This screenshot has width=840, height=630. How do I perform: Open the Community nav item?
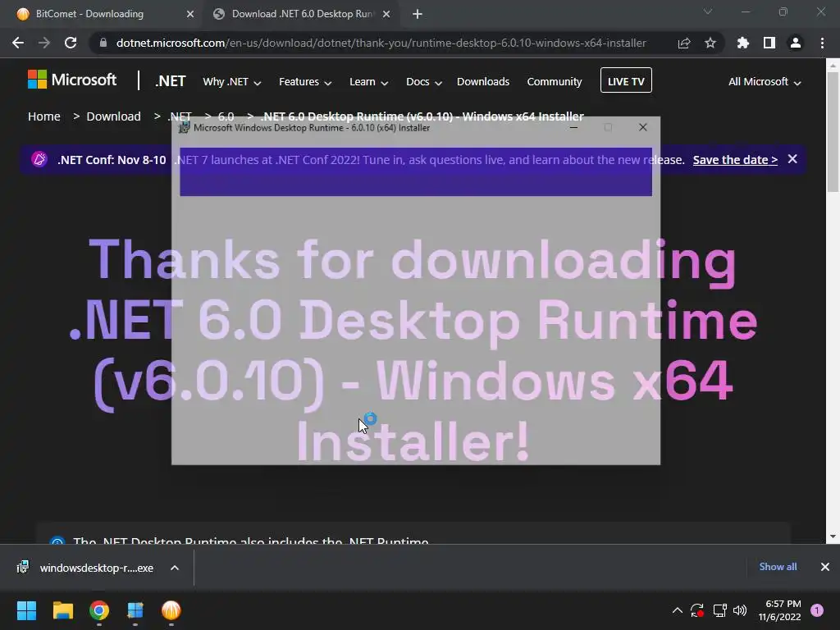(x=554, y=81)
